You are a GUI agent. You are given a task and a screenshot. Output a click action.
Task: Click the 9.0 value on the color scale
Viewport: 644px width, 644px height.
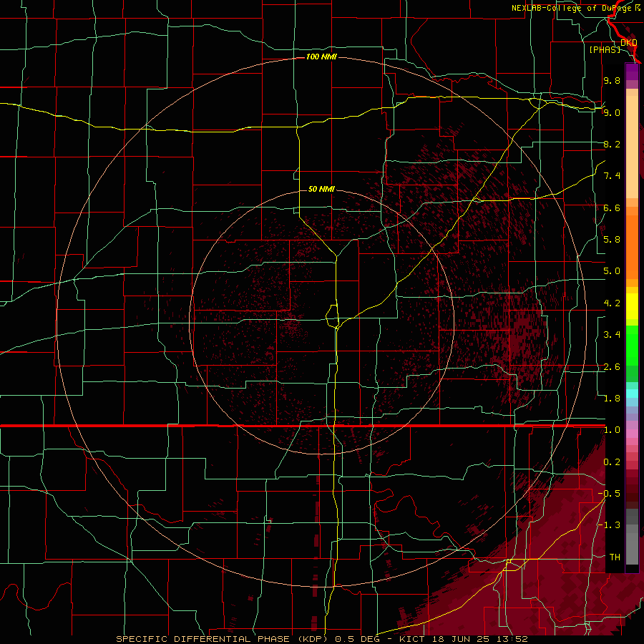pyautogui.click(x=612, y=112)
